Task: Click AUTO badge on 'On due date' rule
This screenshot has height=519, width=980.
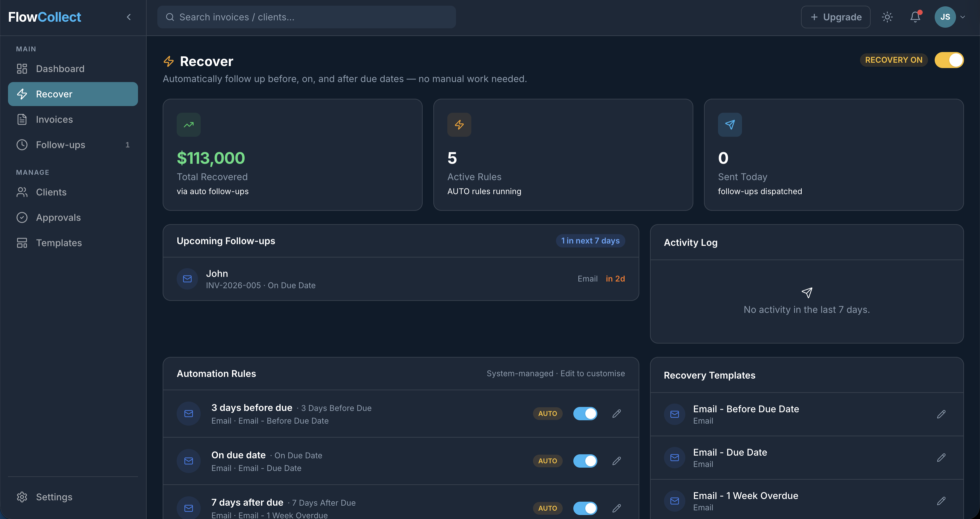Action: click(547, 461)
